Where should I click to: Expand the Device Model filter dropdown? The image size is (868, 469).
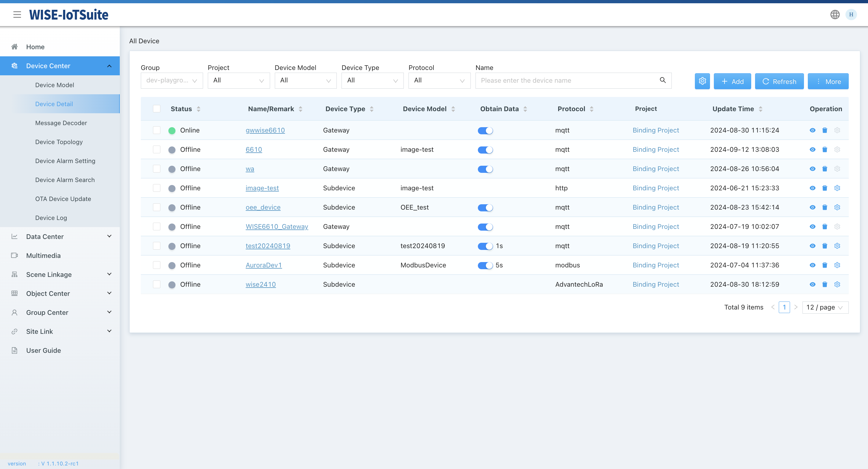pos(305,80)
